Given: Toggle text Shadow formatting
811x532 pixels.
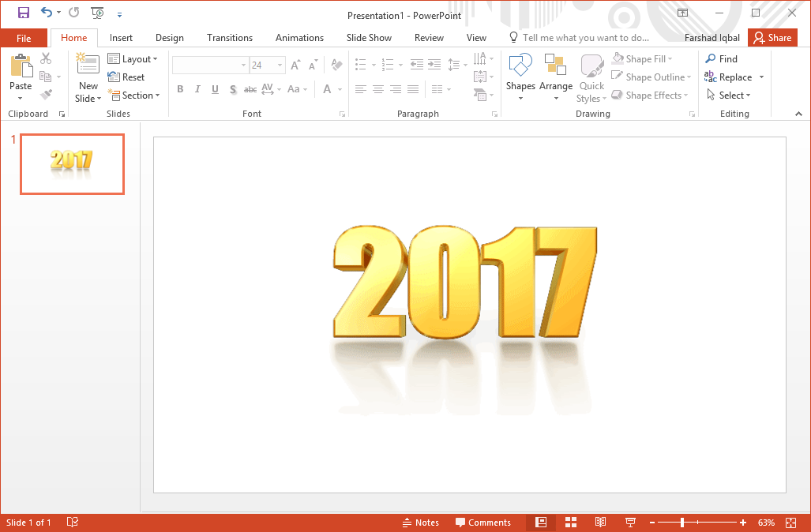Looking at the screenshot, I should [x=233, y=89].
